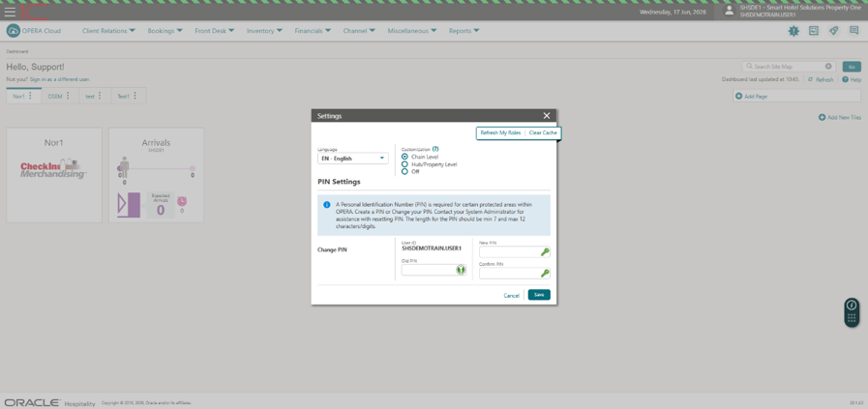Switch to the Test1 dashboard tab
This screenshot has width=868, height=409.
click(x=123, y=97)
